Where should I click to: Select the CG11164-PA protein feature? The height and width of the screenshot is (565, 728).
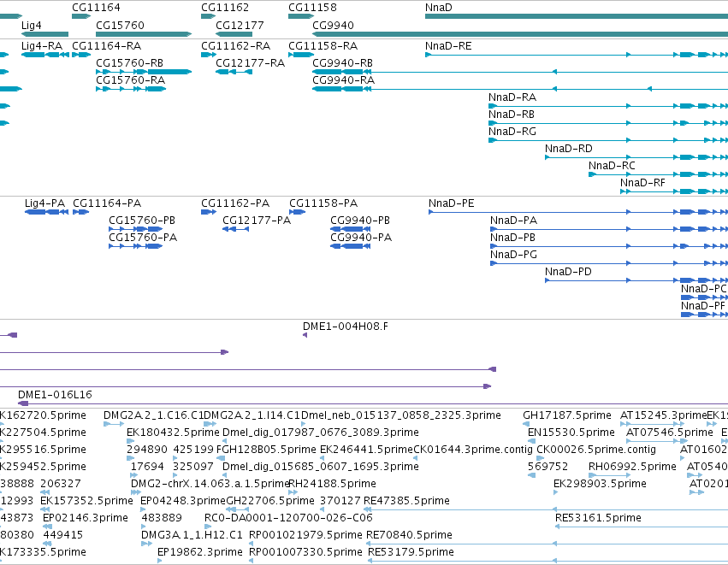(80, 212)
